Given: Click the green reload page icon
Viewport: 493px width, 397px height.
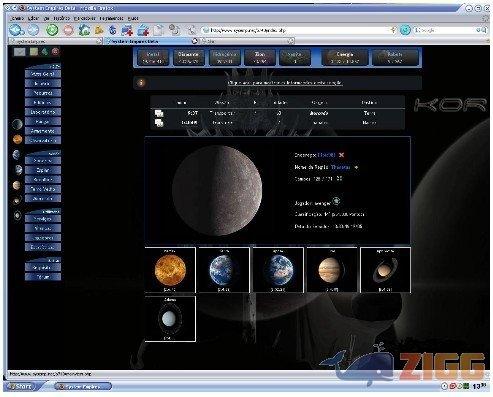Looking at the screenshot, I should pyautogui.click(x=52, y=30).
